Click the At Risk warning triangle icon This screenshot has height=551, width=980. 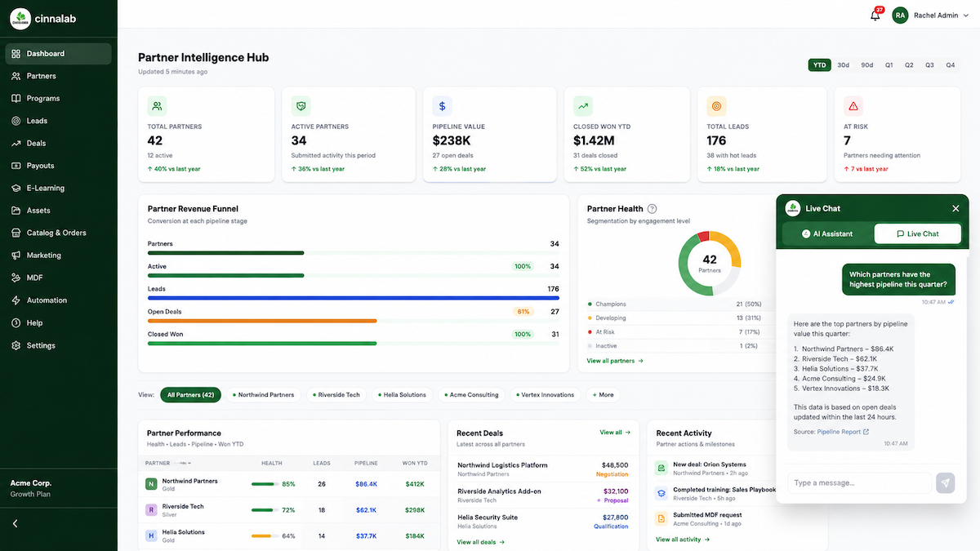point(853,106)
